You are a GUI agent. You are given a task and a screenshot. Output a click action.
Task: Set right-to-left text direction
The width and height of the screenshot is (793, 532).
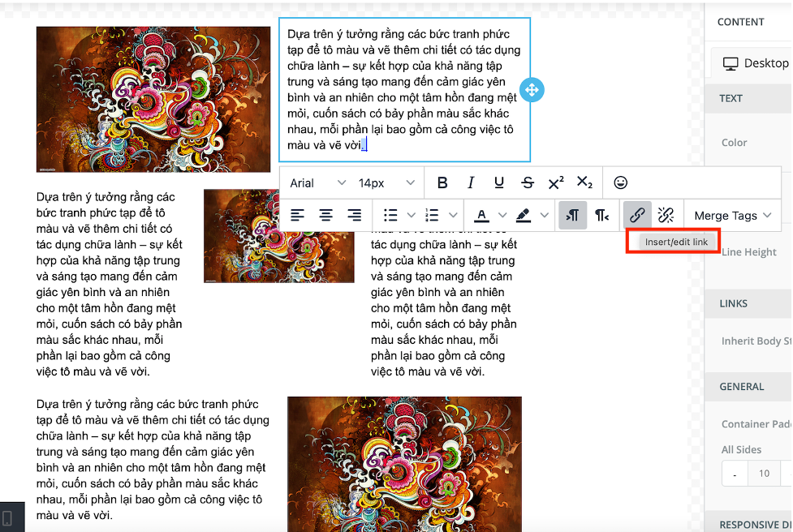point(601,216)
